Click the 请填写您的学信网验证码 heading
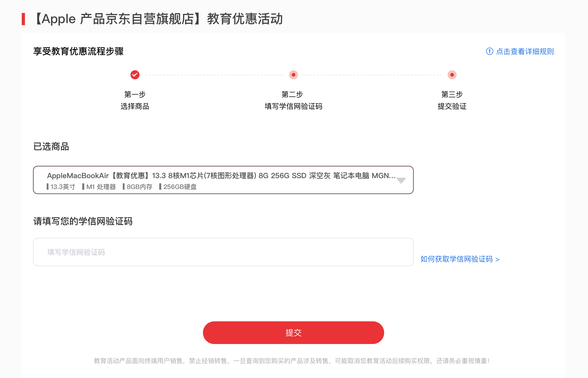588x378 pixels. pyautogui.click(x=83, y=221)
